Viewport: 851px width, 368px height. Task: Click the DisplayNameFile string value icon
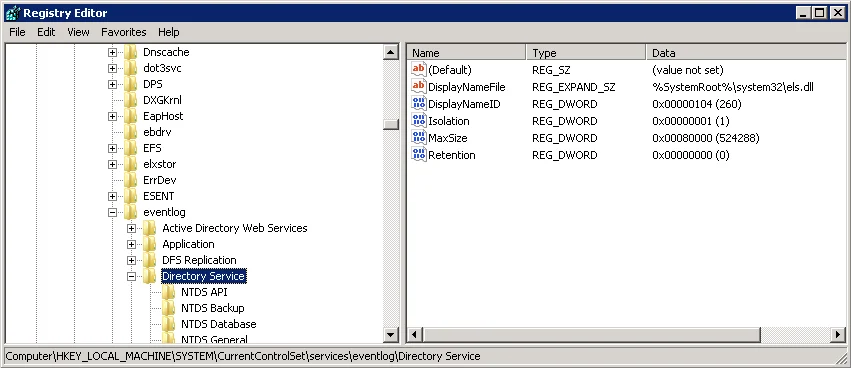(x=418, y=87)
